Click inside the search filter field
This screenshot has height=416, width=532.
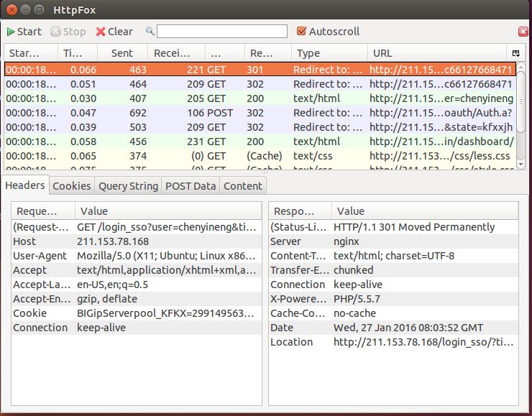tap(221, 32)
